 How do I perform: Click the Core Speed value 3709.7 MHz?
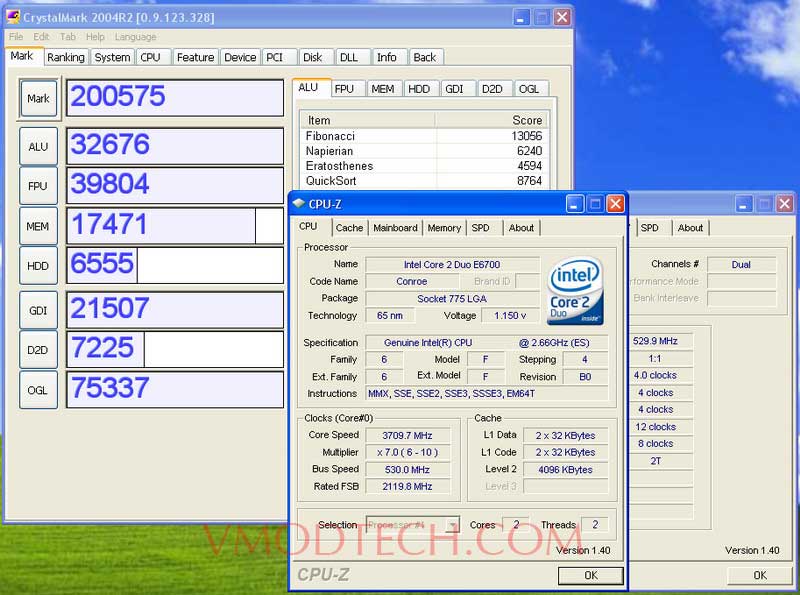[x=407, y=435]
